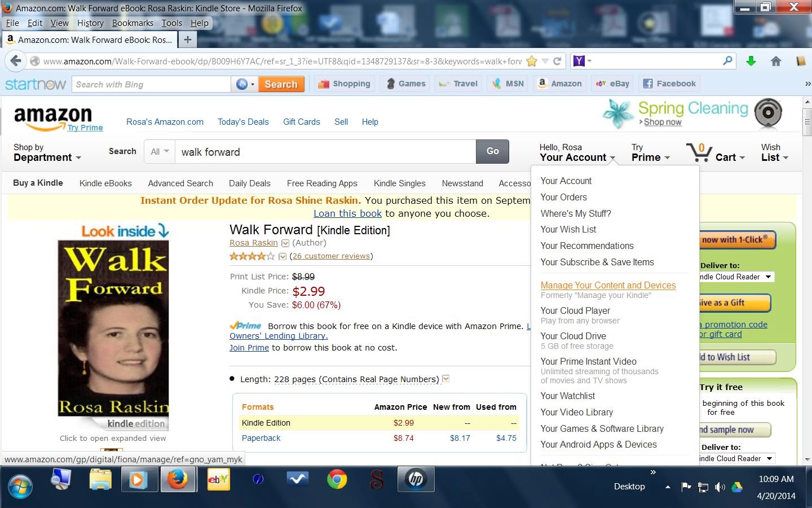Open the shopping Cart icon

click(715, 152)
